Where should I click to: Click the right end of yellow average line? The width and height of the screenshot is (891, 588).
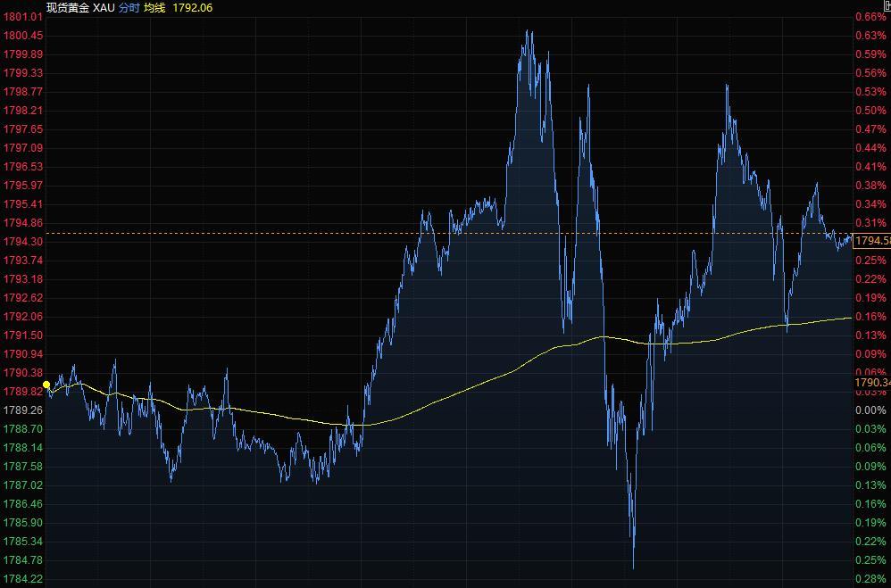pos(849,318)
